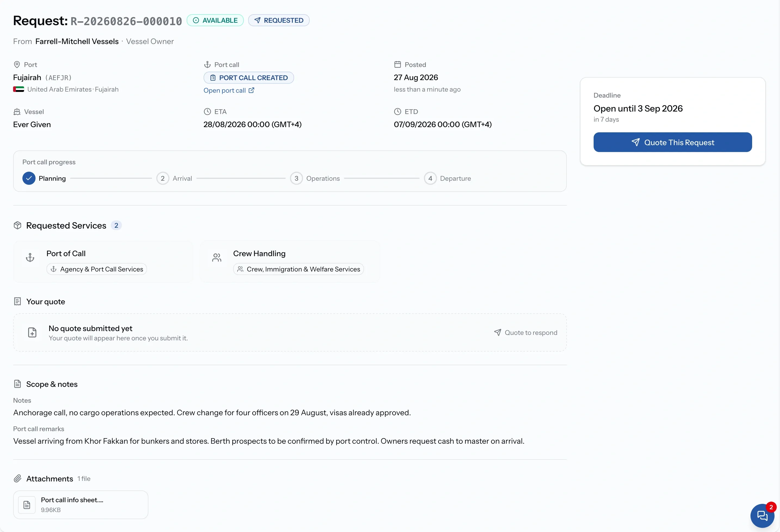Click the anchor icon inside Agency services chip

[53, 269]
